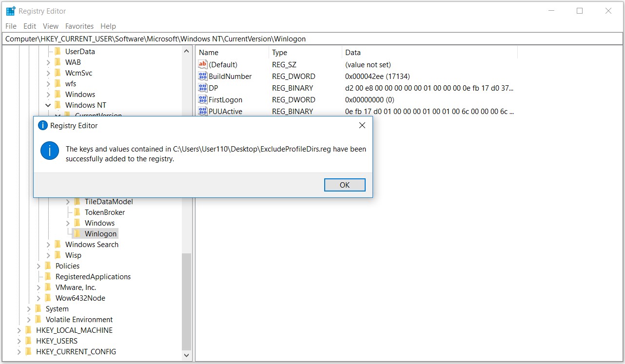Click the registry path address bar

pyautogui.click(x=312, y=38)
